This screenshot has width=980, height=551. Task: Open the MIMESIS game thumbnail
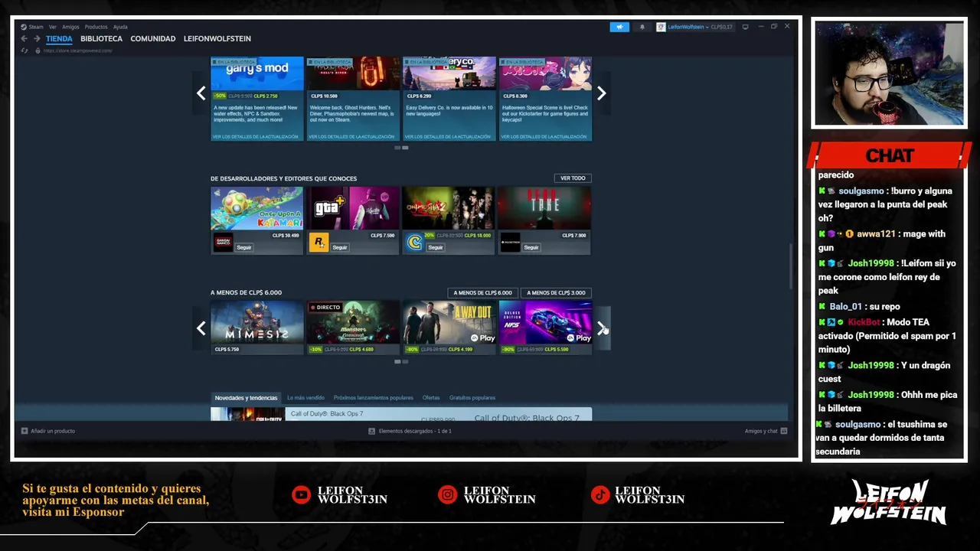[x=256, y=322]
